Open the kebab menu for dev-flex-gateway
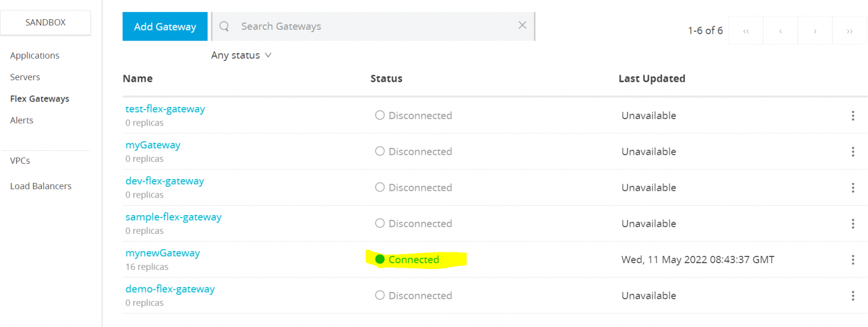Image resolution: width=868 pixels, height=327 pixels. pos(853,187)
